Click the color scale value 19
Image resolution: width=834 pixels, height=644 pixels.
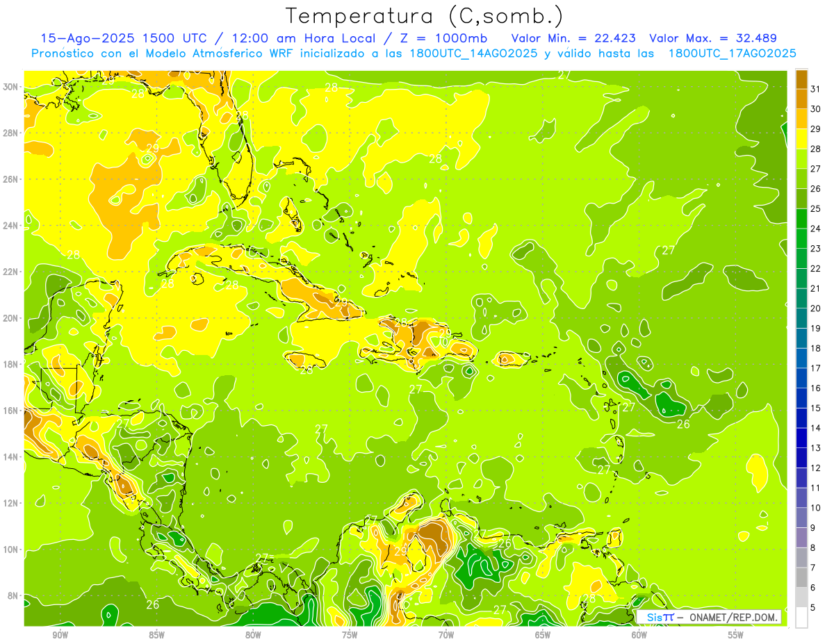tap(815, 328)
